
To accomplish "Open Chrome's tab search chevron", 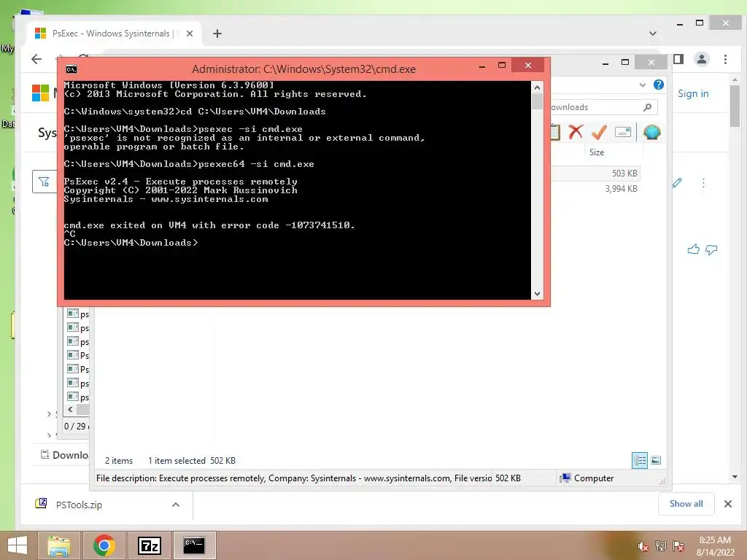I will (653, 34).
